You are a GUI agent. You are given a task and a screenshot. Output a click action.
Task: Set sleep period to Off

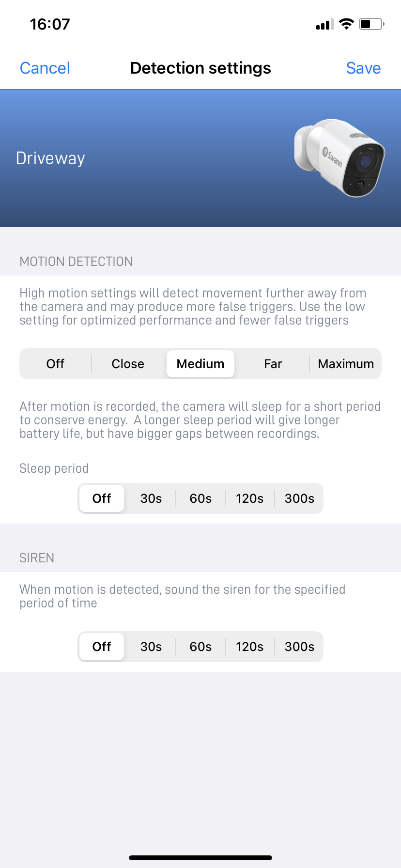pyautogui.click(x=102, y=498)
